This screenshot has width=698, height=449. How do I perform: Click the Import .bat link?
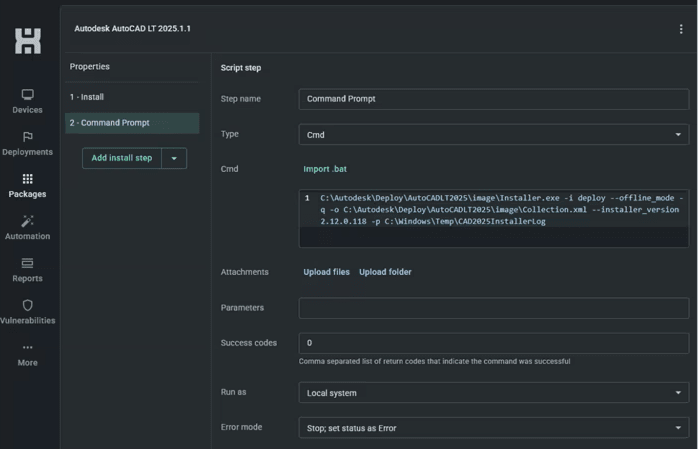[x=325, y=169]
